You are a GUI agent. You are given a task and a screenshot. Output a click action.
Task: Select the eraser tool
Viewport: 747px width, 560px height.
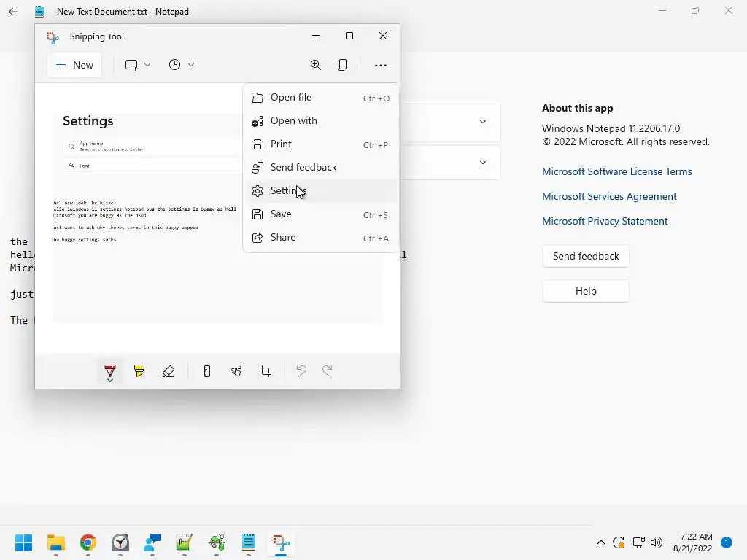(169, 371)
